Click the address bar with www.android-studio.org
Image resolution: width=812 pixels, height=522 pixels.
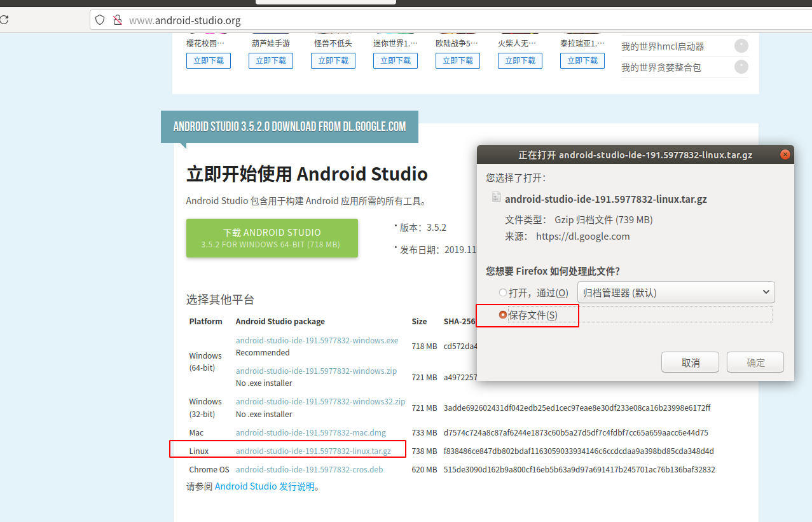(x=451, y=20)
